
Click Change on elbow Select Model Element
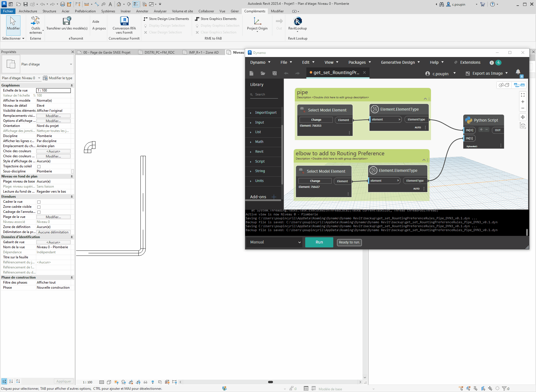pyautogui.click(x=315, y=181)
